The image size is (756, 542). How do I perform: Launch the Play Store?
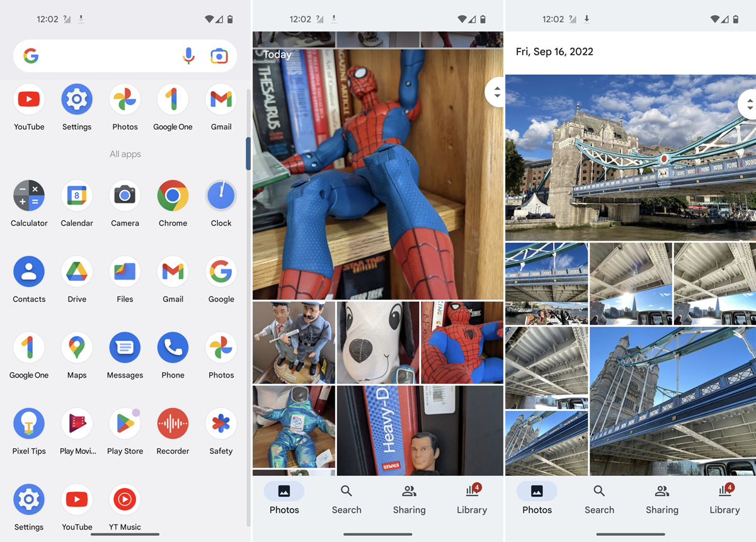125,424
